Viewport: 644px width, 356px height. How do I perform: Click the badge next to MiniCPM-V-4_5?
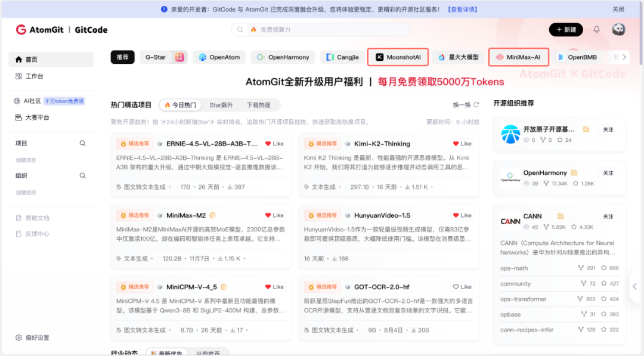(x=224, y=287)
